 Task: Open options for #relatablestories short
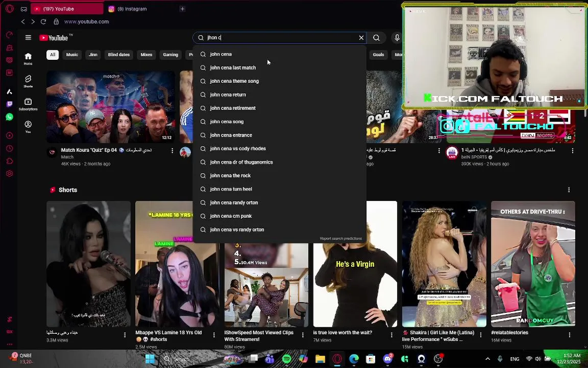[x=569, y=335]
